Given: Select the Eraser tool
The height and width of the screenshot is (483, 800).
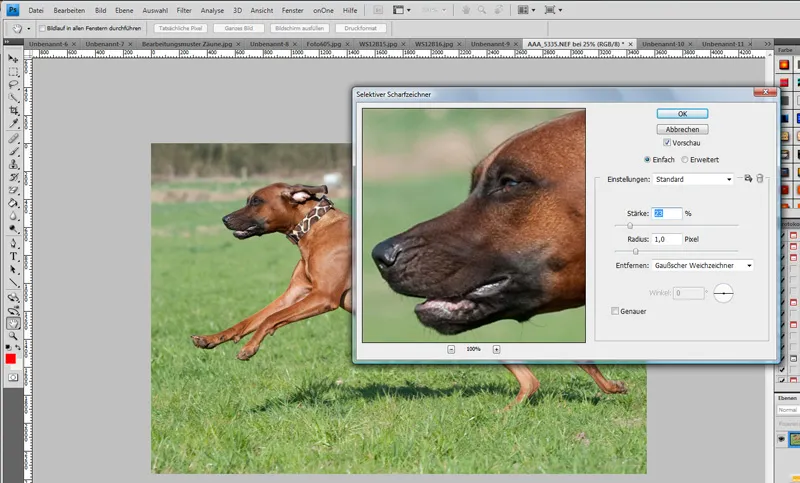Looking at the screenshot, I should [x=13, y=190].
